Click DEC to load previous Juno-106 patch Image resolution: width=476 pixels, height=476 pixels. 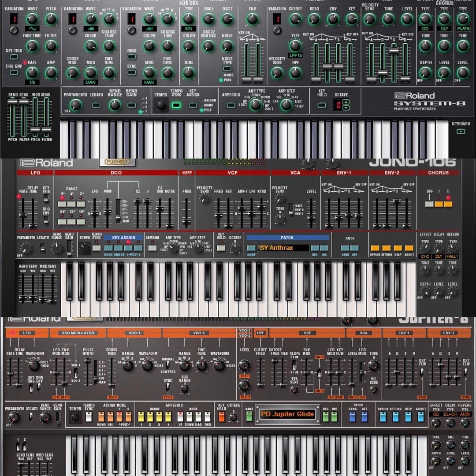tap(315, 248)
